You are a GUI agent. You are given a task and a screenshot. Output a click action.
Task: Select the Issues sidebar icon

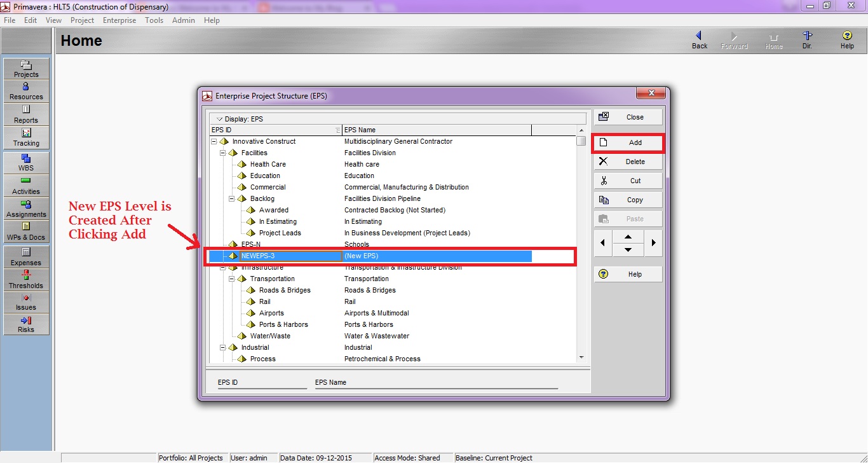click(26, 302)
